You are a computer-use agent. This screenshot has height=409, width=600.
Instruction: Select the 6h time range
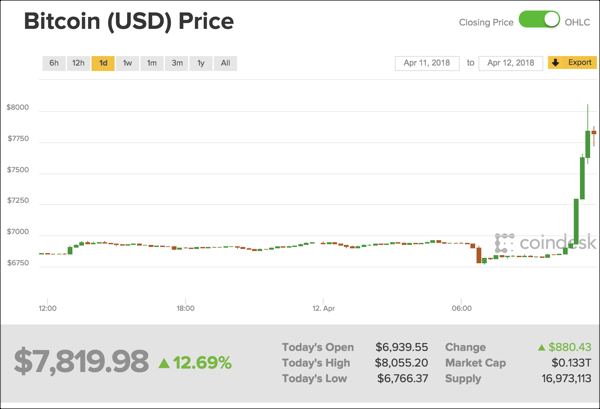click(x=54, y=63)
